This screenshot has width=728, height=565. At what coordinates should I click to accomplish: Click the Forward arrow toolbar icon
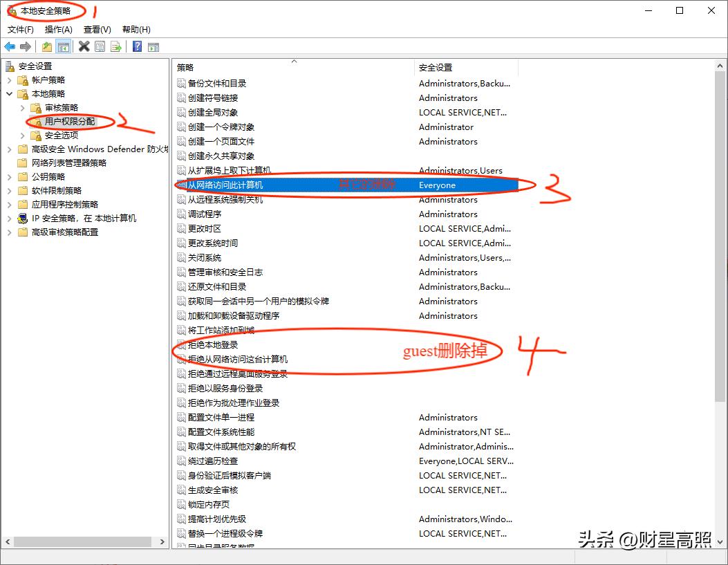[26, 46]
